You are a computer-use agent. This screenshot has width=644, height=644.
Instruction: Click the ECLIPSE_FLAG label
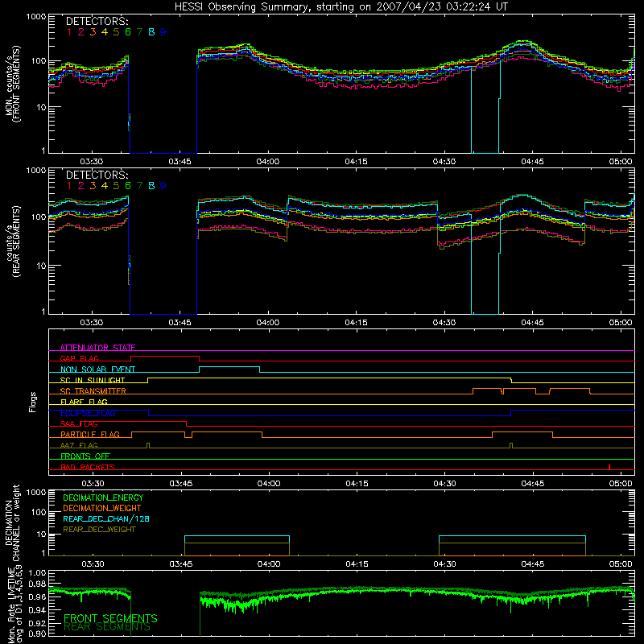click(x=88, y=413)
